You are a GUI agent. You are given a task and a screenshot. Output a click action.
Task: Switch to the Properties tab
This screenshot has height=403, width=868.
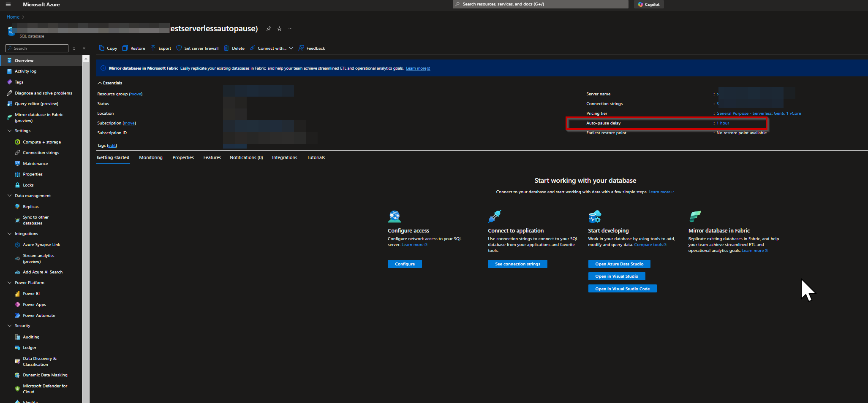coord(183,158)
